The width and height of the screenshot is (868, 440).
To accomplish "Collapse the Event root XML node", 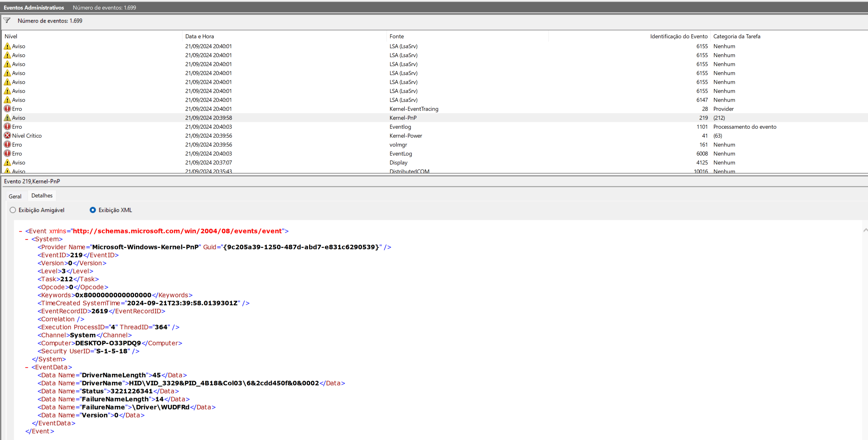I will (20, 231).
